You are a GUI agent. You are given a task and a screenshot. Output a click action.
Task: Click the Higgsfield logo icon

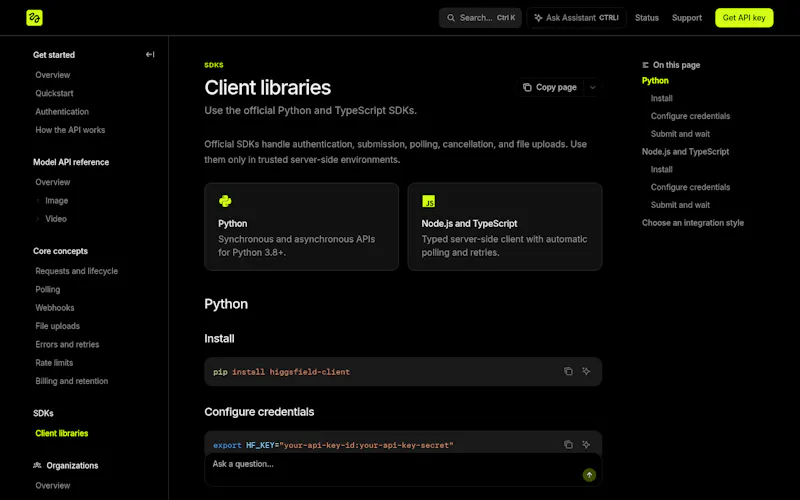pyautogui.click(x=34, y=18)
